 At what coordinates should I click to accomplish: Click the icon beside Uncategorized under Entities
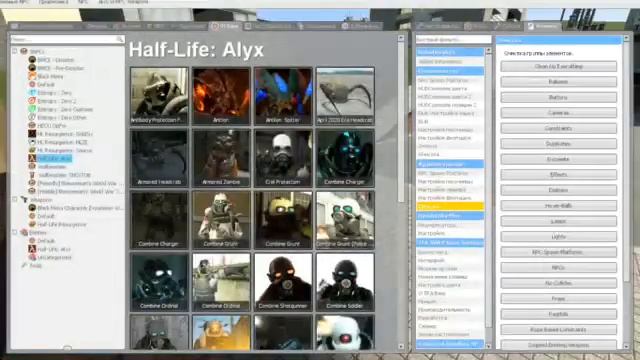pyautogui.click(x=32, y=257)
